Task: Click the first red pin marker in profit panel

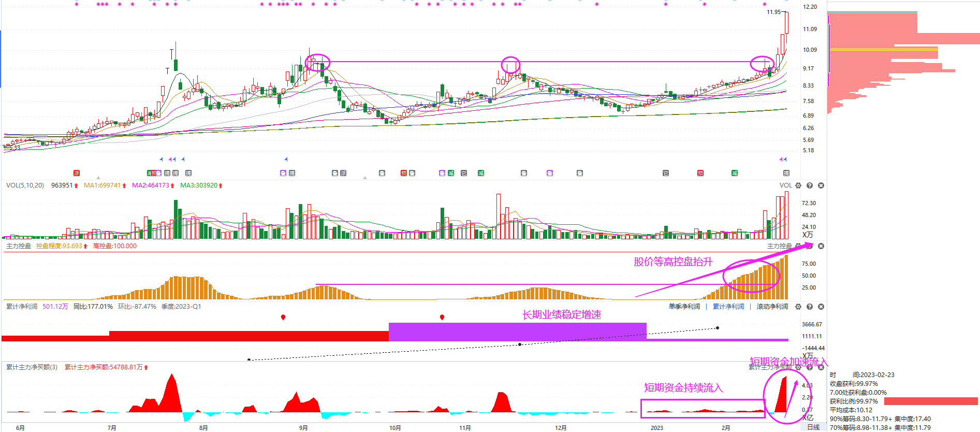Action: point(283,317)
